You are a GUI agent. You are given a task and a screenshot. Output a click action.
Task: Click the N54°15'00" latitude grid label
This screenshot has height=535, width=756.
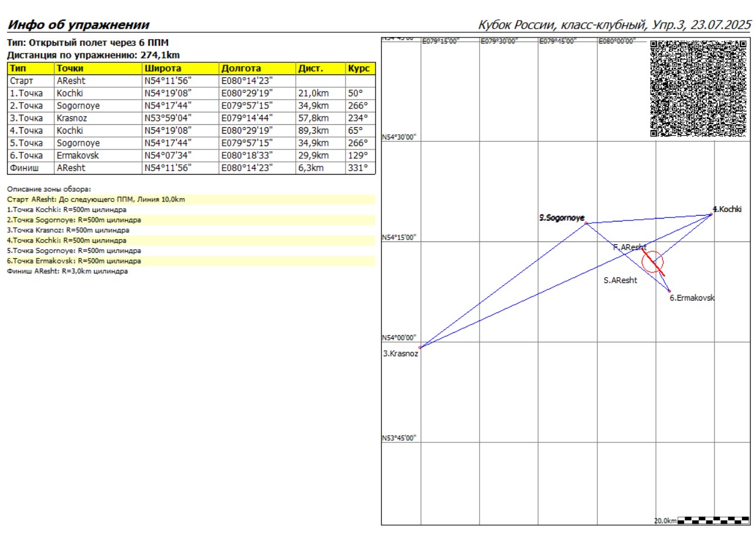[x=399, y=238]
